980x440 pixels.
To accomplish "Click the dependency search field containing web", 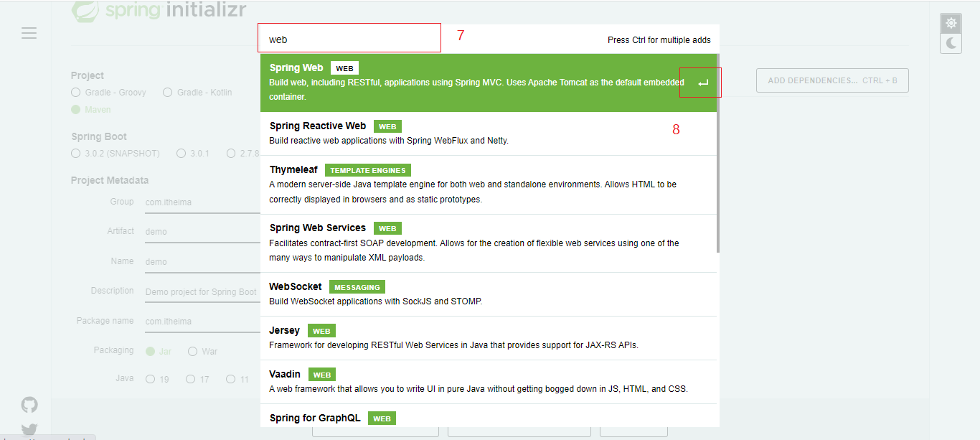I will tap(349, 39).
